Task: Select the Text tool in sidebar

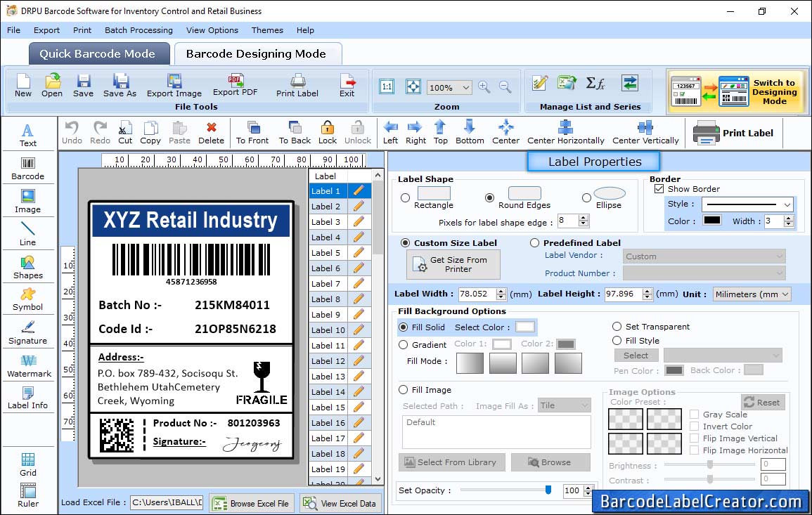Action: [28, 136]
